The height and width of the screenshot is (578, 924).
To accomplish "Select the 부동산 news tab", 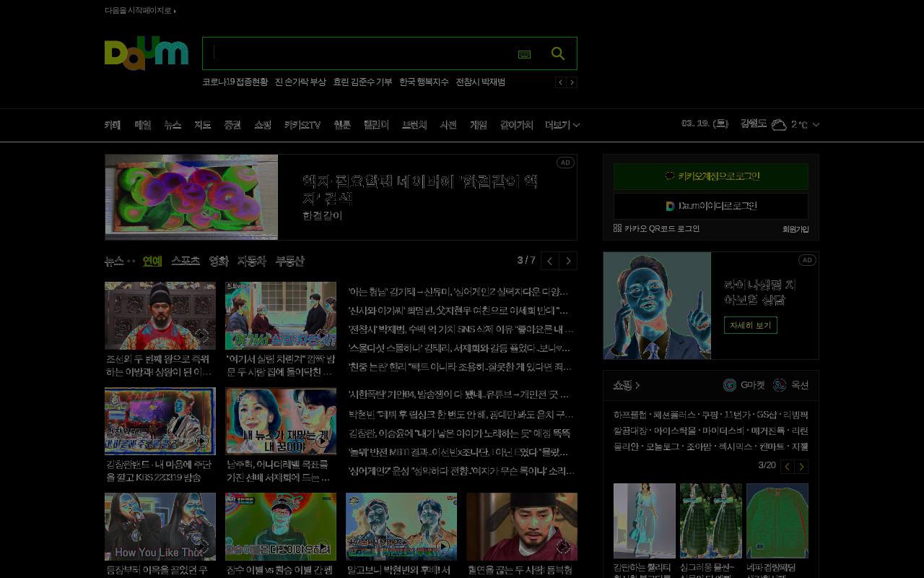I will [290, 261].
